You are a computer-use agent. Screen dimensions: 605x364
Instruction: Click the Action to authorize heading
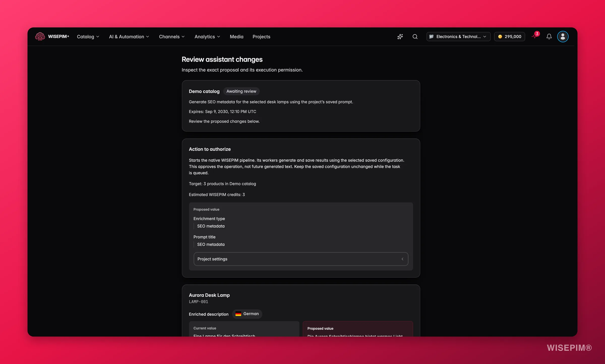pyautogui.click(x=210, y=149)
